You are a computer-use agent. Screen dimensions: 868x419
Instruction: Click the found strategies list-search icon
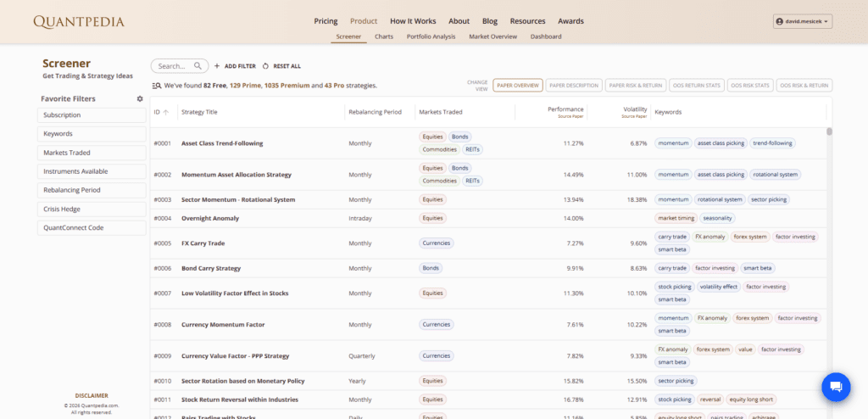click(156, 86)
